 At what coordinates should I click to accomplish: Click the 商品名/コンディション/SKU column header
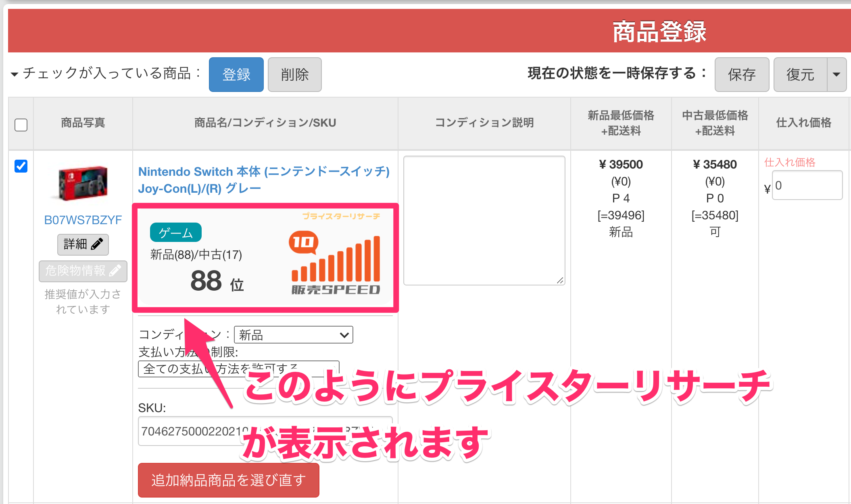coord(265,123)
